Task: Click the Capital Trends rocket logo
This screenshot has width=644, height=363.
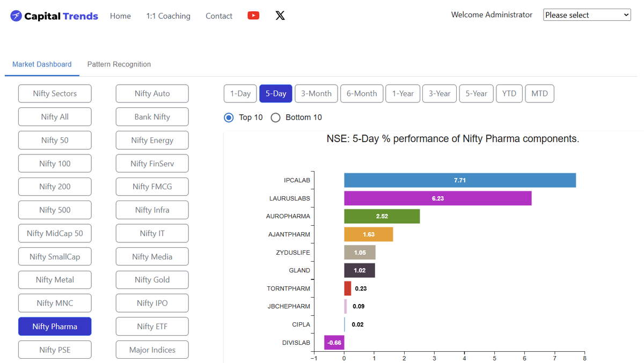Action: point(16,16)
